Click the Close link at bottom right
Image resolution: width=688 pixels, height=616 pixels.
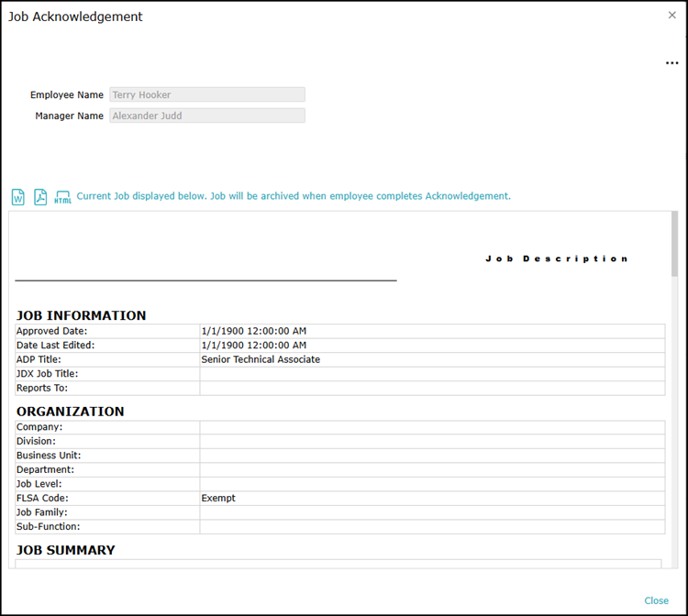(656, 600)
